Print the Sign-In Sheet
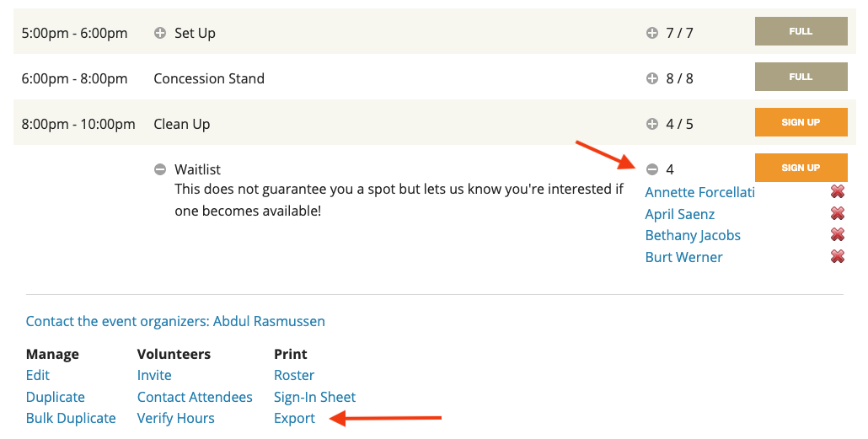The height and width of the screenshot is (439, 868). click(x=314, y=397)
